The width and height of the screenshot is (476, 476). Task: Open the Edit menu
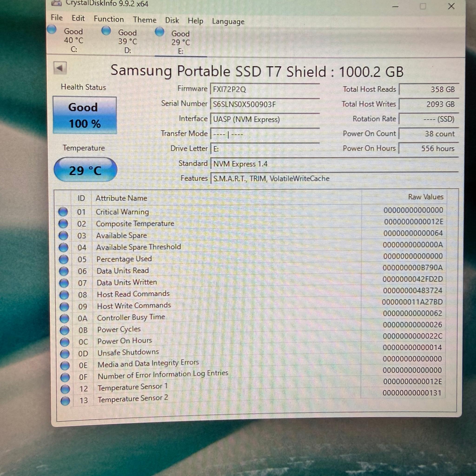tap(78, 18)
